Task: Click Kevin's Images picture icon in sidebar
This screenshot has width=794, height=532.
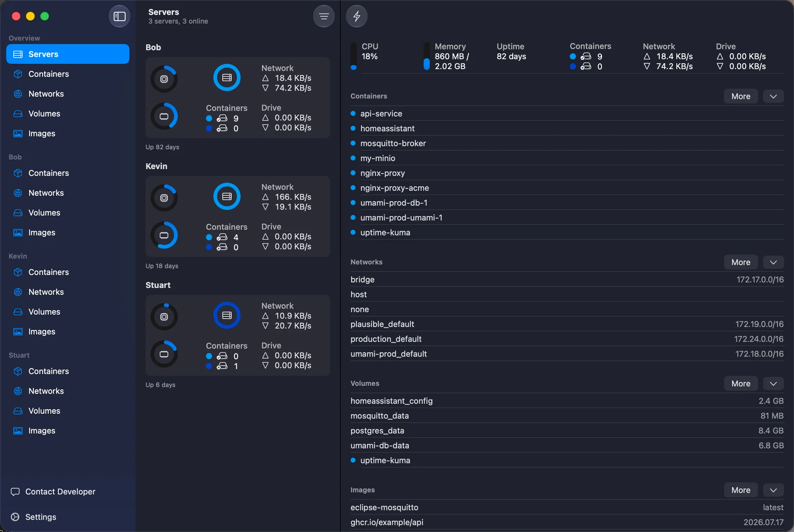Action: point(18,332)
